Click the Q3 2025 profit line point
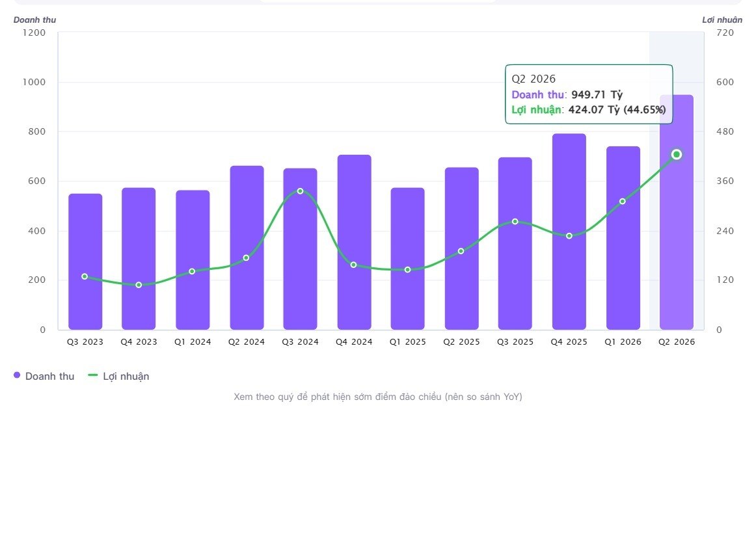Image resolution: width=756 pixels, height=543 pixels. coord(515,222)
